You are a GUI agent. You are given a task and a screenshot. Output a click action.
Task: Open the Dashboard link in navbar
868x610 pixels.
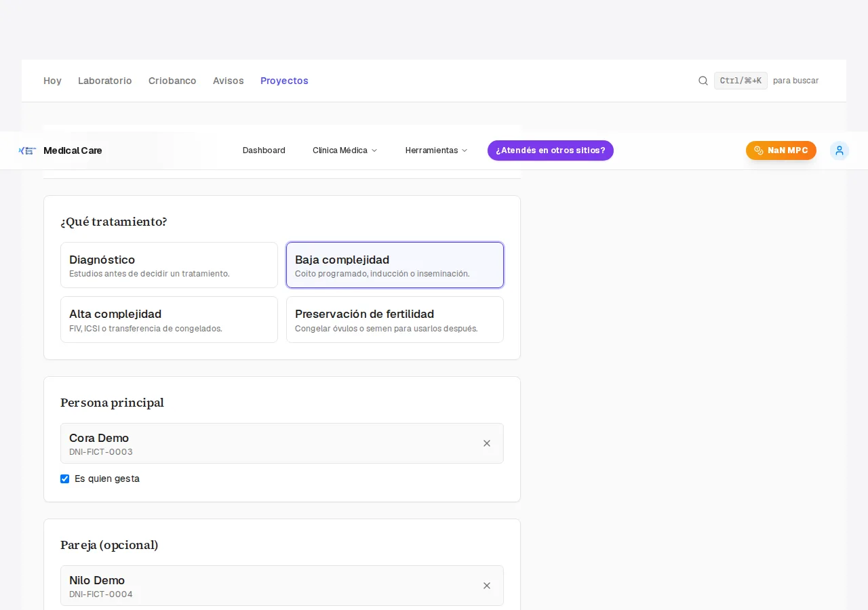[x=264, y=150]
